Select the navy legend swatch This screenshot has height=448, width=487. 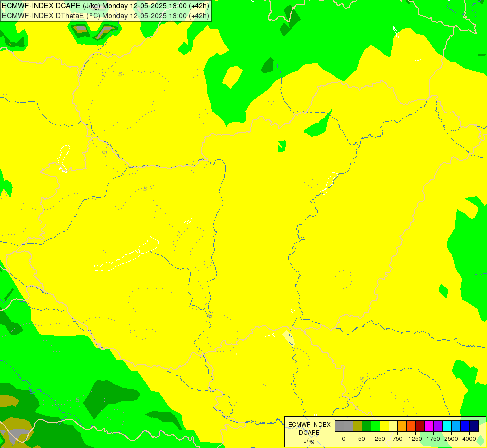[474, 426]
